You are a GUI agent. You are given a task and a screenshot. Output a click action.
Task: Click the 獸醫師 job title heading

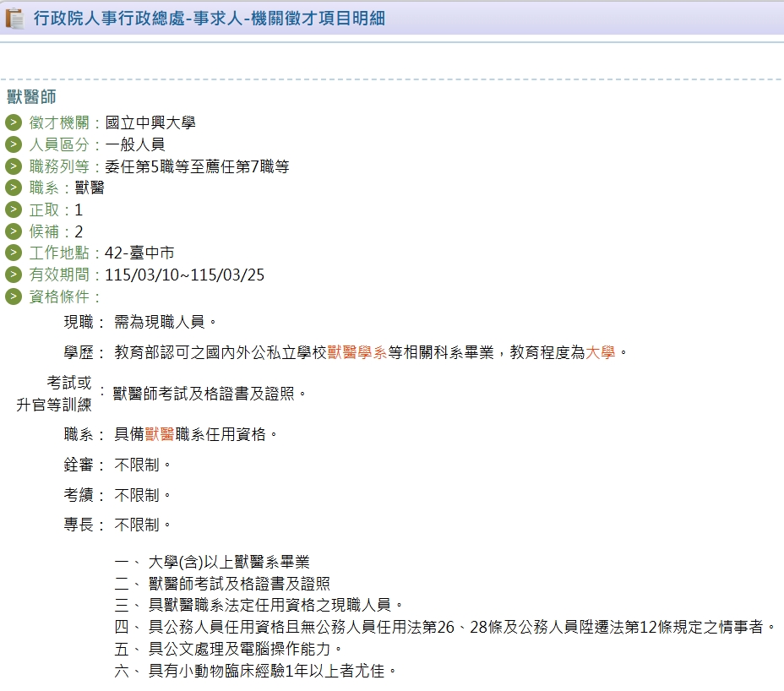31,96
